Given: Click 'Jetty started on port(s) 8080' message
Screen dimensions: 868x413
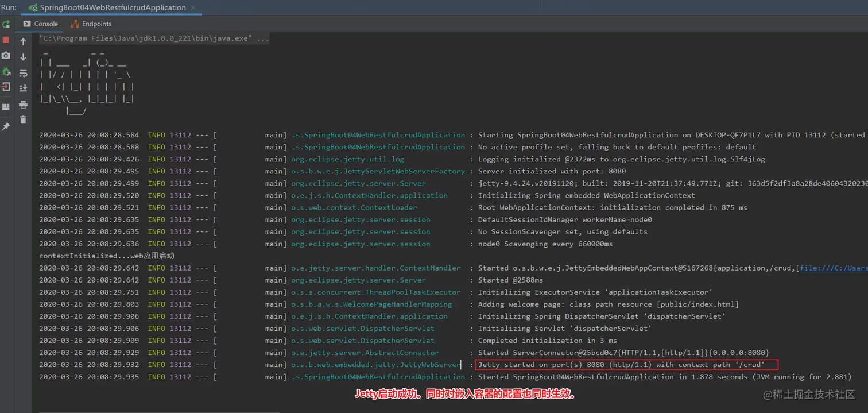Looking at the screenshot, I should pyautogui.click(x=622, y=365).
